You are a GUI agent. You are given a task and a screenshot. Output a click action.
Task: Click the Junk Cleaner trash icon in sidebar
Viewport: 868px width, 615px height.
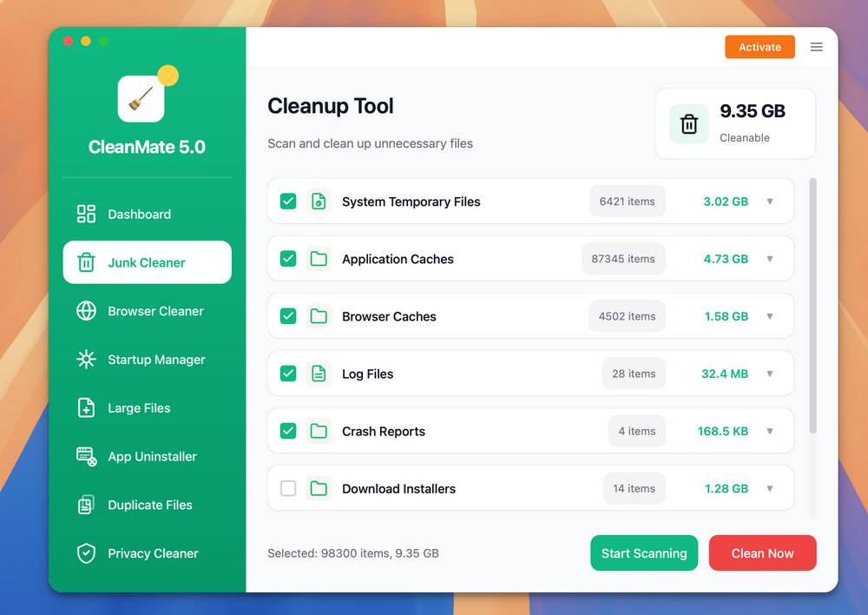[x=86, y=262]
